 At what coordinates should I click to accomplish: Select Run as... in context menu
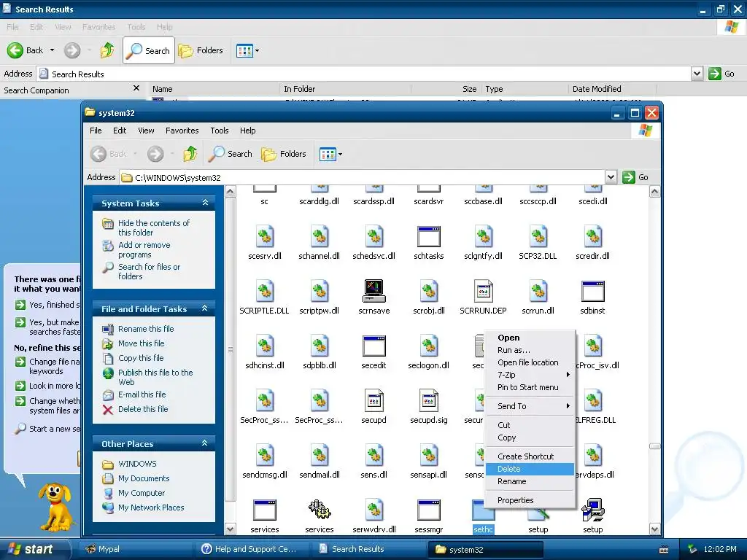click(x=530, y=350)
